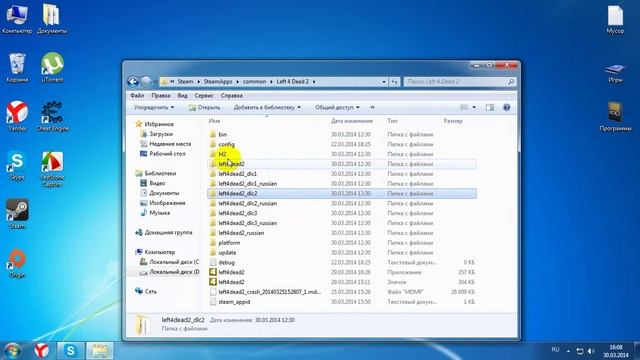The height and width of the screenshot is (360, 640).
Task: Select Рабочий стол in navigation pane
Action: (x=162, y=154)
